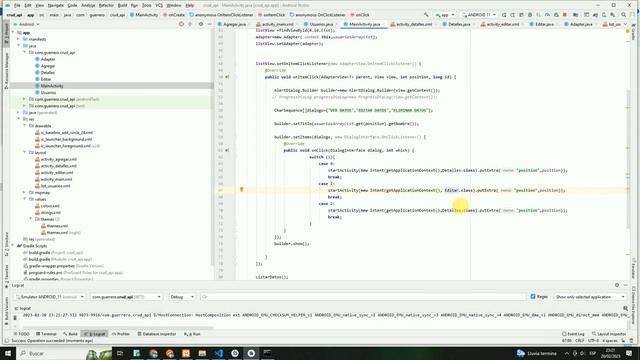The height and width of the screenshot is (360, 640).
Task: Click the onCreate breadcrumb in the navigation bar
Action: 174,15
